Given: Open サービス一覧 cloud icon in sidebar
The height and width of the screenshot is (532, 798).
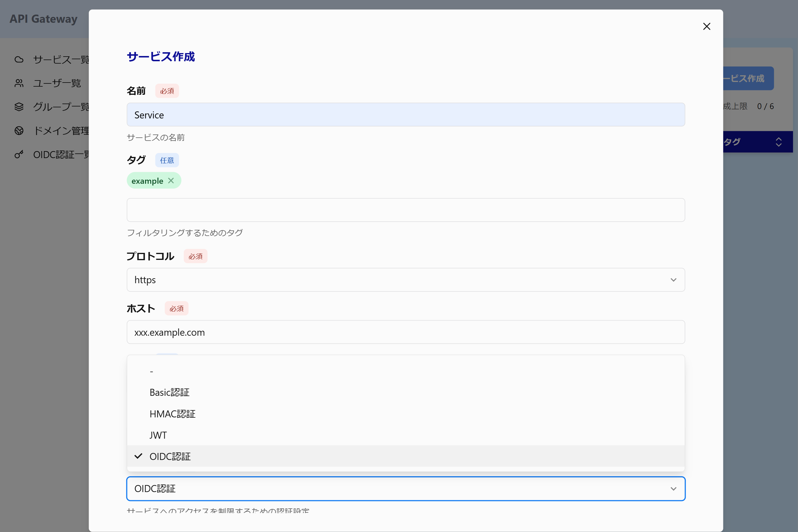Looking at the screenshot, I should click(19, 60).
